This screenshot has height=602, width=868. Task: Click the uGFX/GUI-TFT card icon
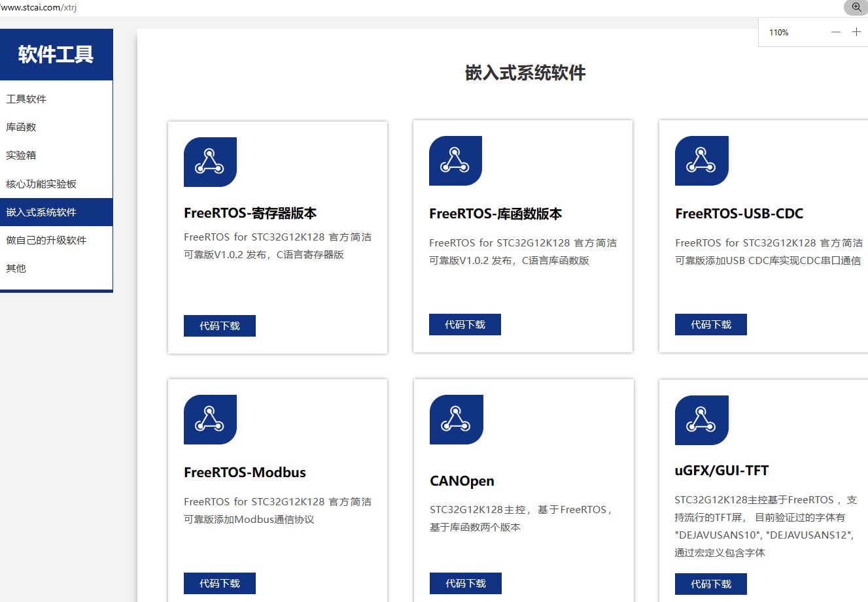(x=701, y=420)
